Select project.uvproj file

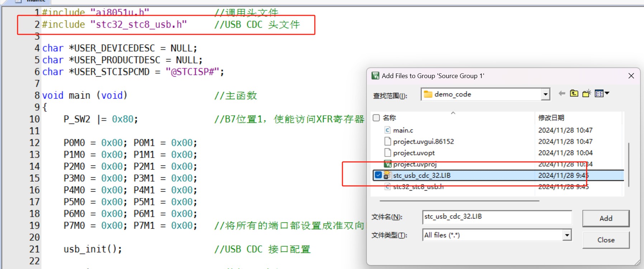click(415, 164)
